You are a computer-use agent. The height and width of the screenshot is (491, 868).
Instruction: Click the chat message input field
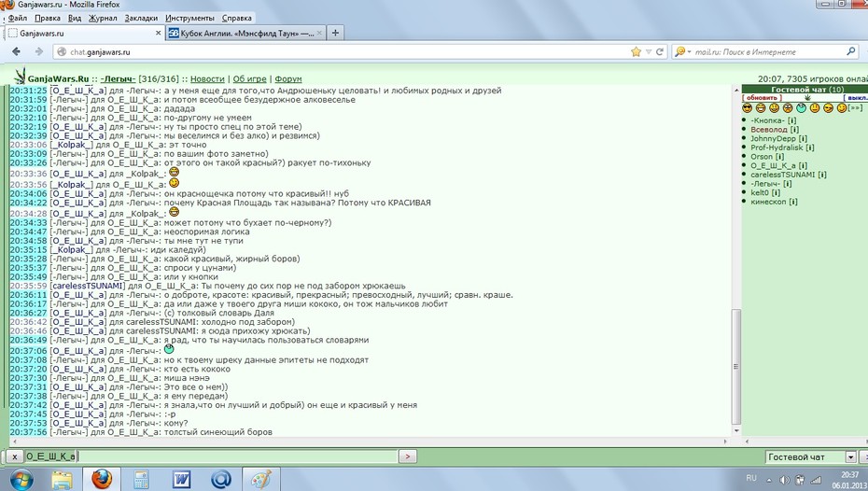tap(211, 456)
